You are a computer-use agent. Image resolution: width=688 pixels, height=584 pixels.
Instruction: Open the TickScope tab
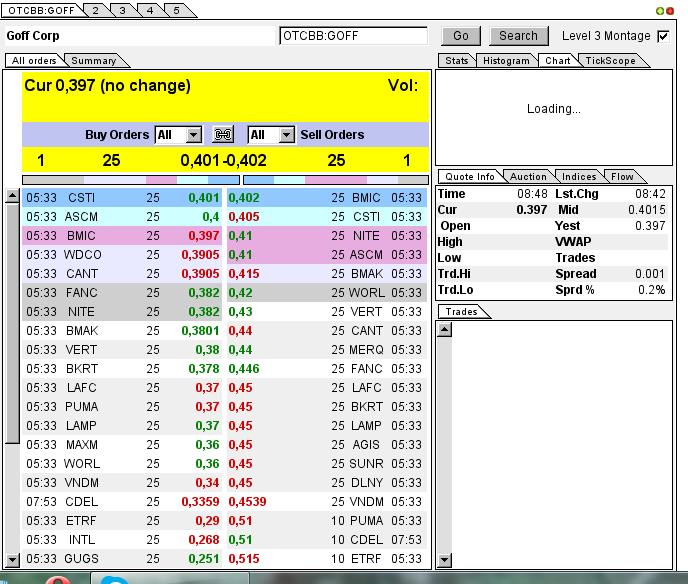pos(610,61)
